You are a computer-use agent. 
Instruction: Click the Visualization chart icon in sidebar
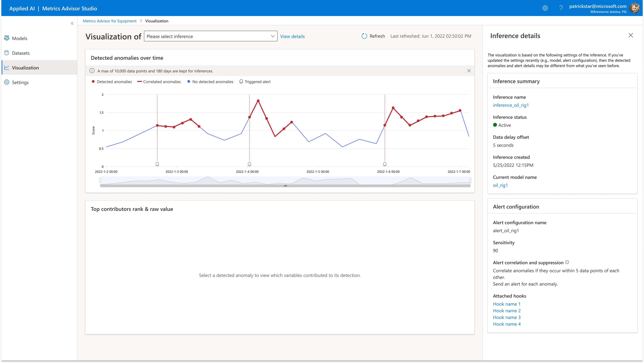(x=7, y=68)
